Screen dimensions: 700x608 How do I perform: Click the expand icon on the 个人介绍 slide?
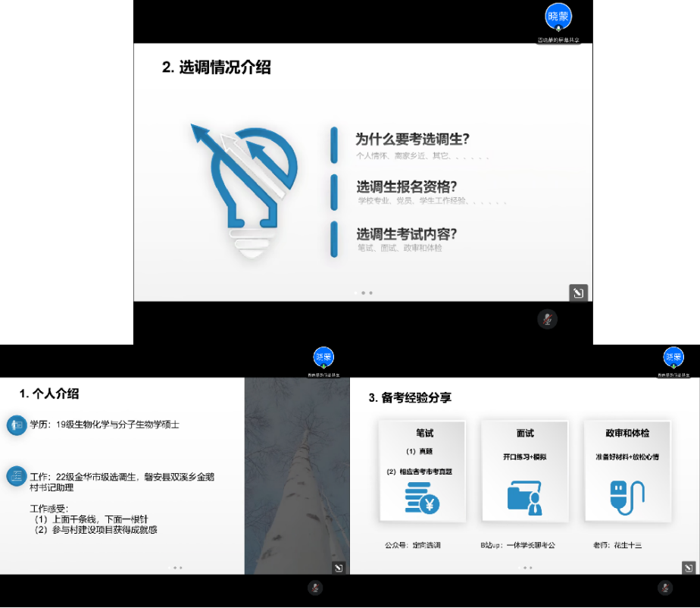[x=339, y=568]
